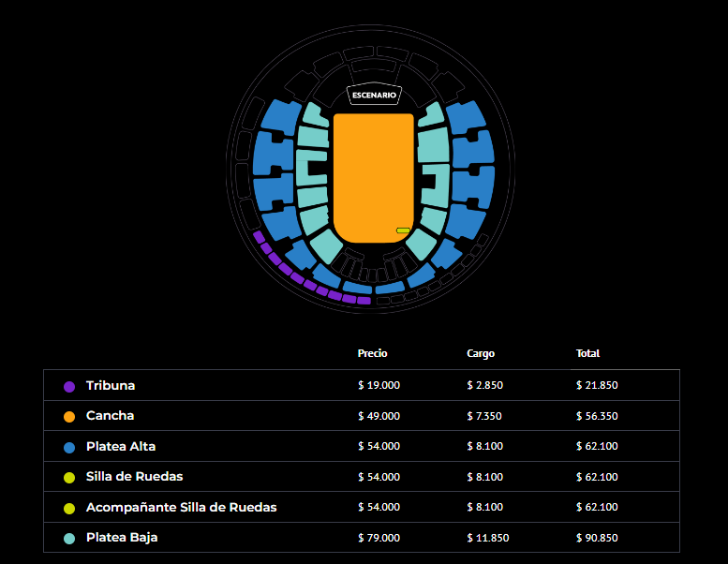The width and height of the screenshot is (728, 564).
Task: Select the Tribuna row label
Action: click(111, 385)
